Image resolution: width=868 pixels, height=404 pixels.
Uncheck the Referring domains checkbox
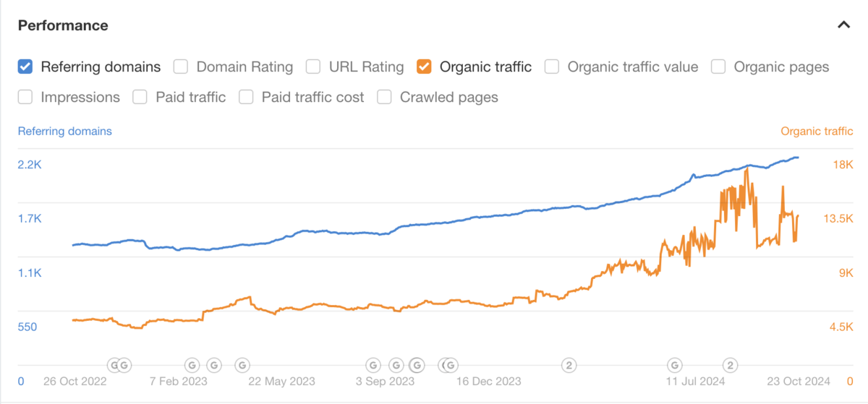click(25, 67)
